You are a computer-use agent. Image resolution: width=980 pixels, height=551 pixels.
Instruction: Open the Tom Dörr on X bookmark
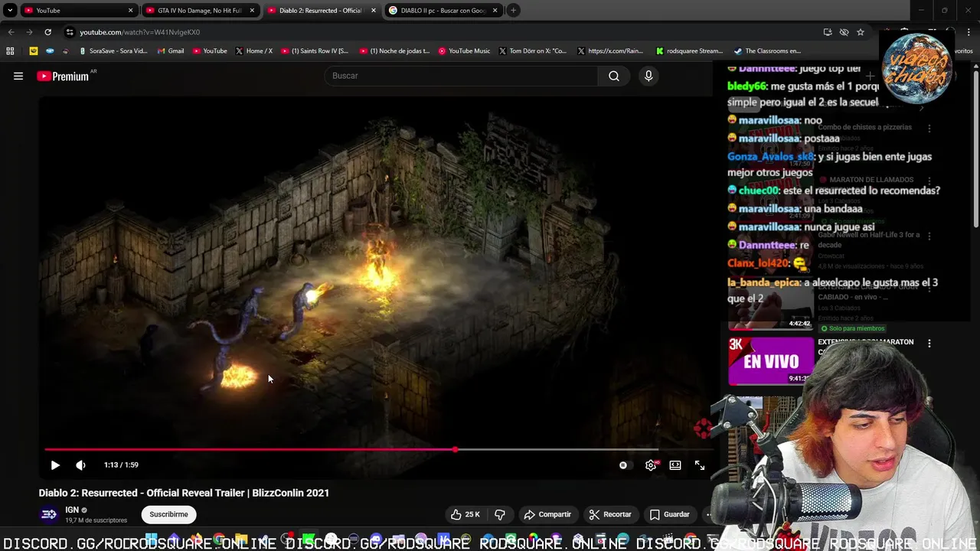click(533, 51)
